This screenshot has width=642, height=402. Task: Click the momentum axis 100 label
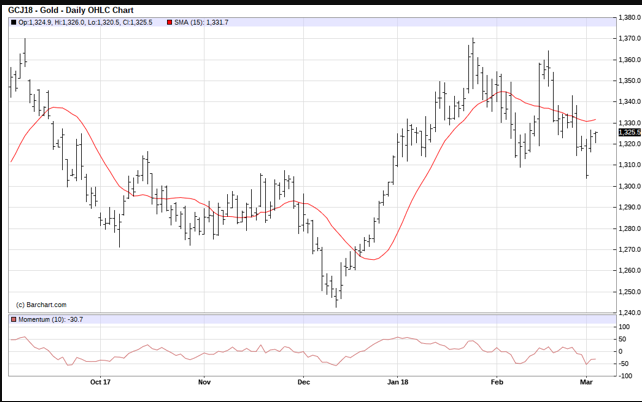624,327
